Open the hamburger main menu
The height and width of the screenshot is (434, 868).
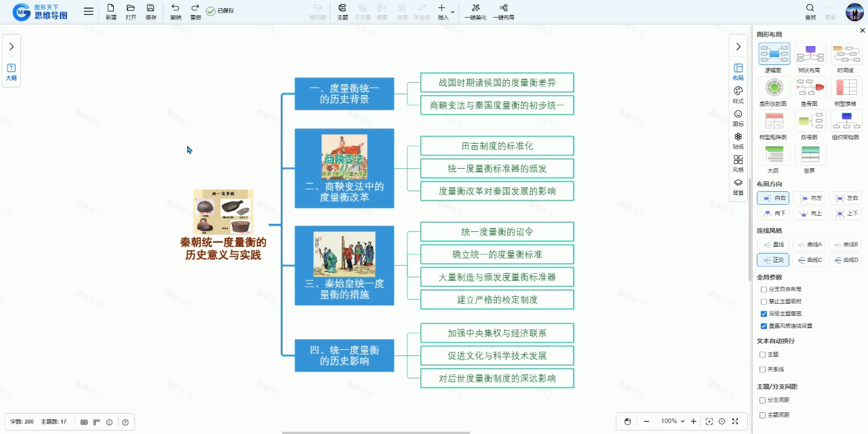coord(89,12)
